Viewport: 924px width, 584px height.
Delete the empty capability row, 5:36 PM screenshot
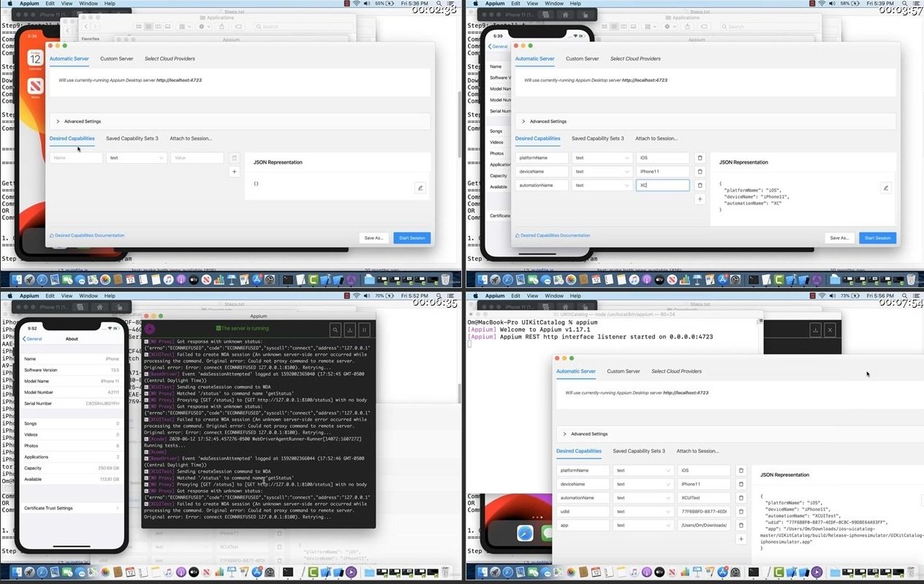point(234,158)
